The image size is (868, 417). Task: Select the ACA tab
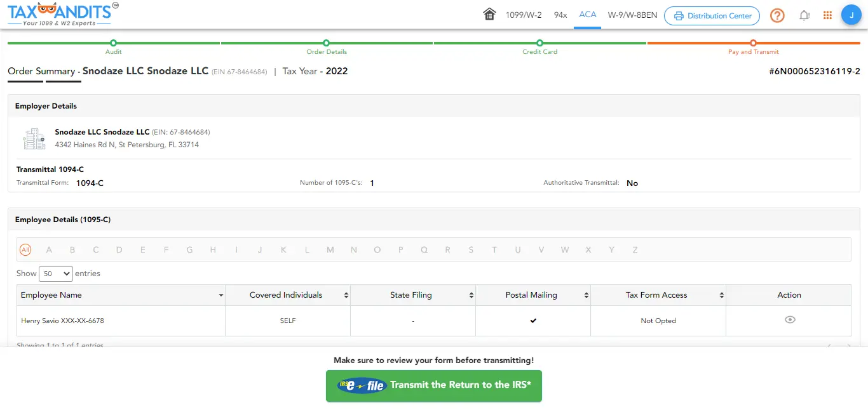(588, 15)
